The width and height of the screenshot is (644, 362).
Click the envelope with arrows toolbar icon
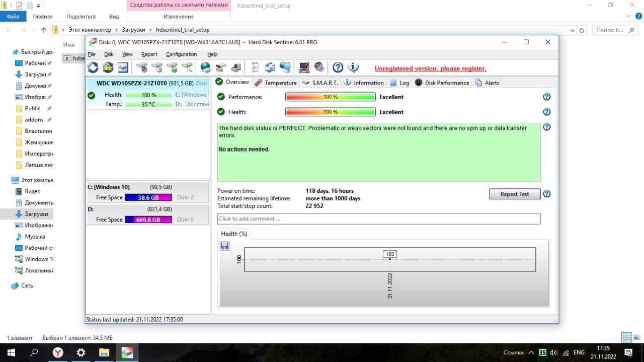(x=270, y=67)
